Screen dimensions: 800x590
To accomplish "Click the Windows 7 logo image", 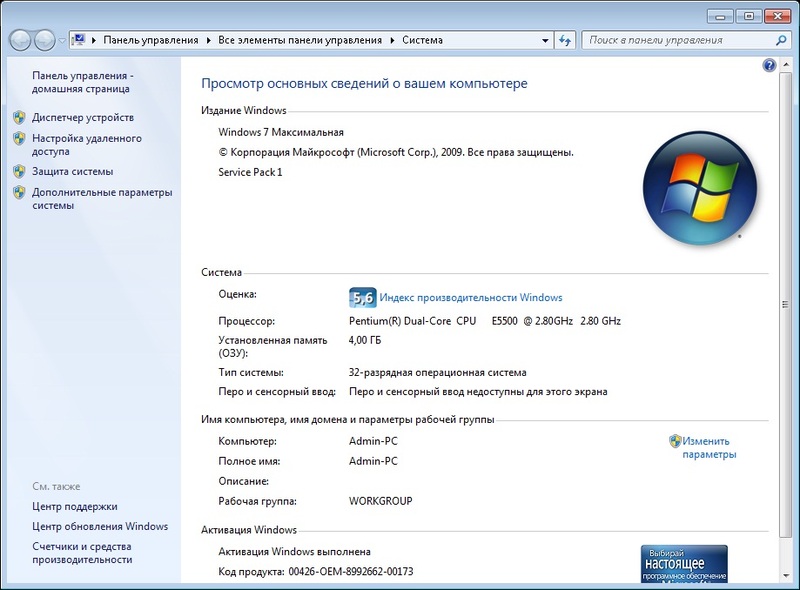I will coord(699,188).
